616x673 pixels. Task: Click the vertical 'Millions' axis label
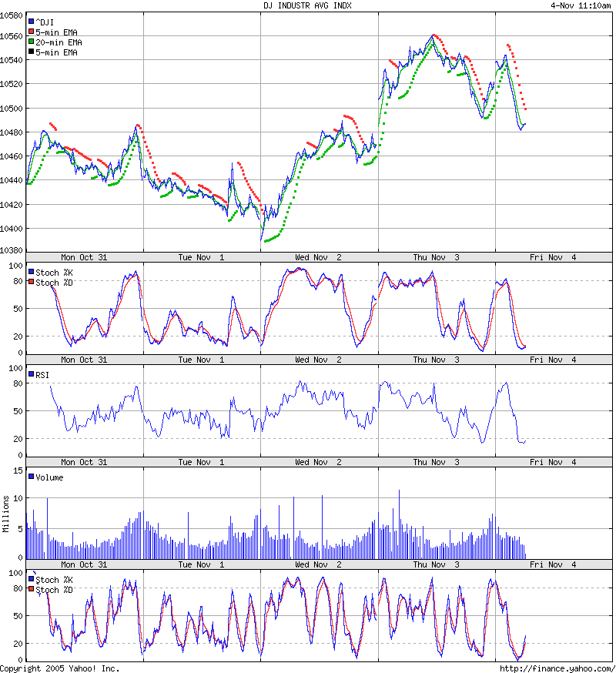tap(5, 514)
